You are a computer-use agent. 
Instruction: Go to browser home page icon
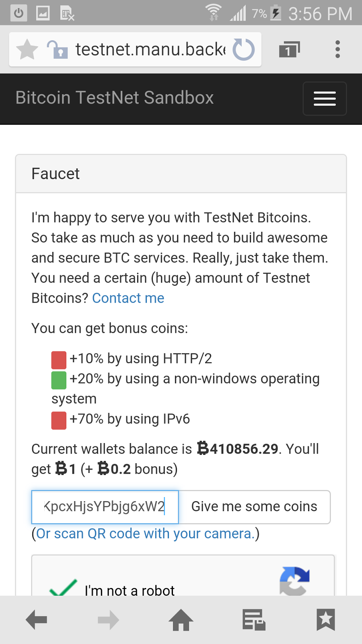[x=181, y=620]
